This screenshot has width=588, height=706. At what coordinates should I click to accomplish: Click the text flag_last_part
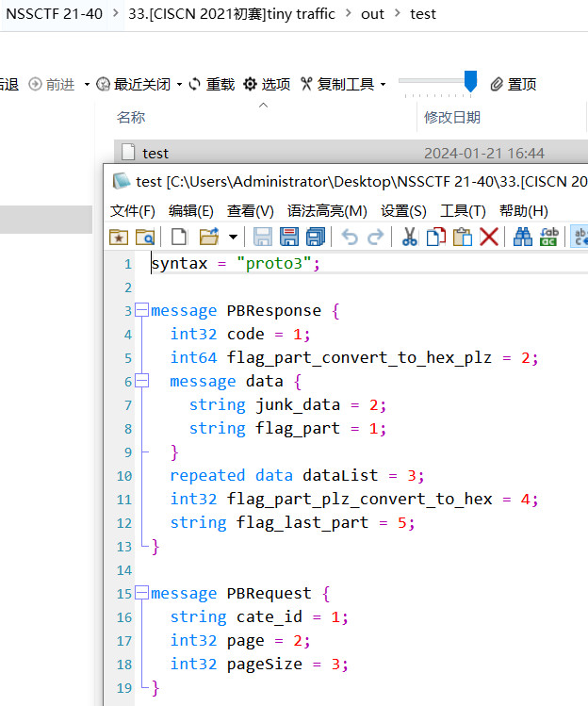point(302,523)
